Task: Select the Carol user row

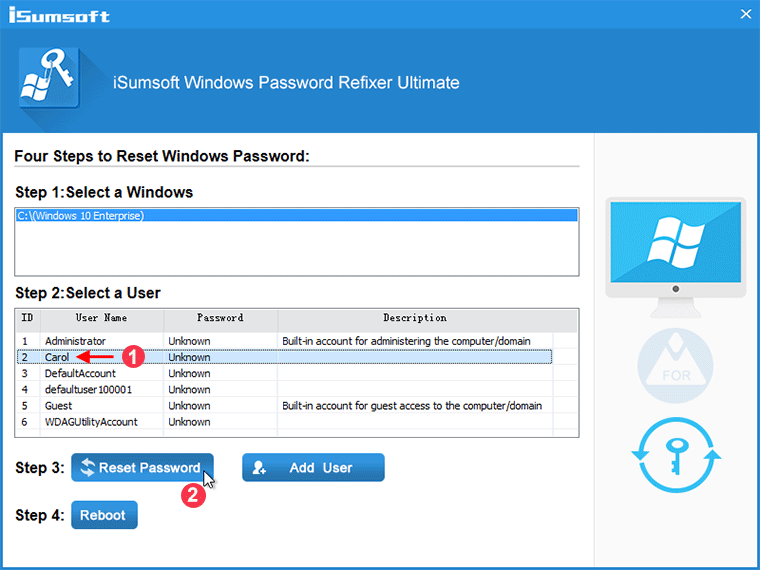Action: coord(285,357)
